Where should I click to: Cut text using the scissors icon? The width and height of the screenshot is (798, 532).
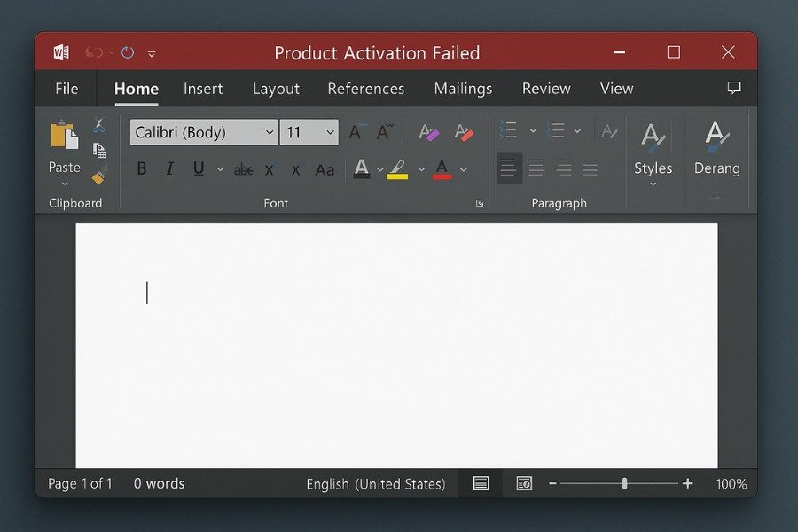100,126
